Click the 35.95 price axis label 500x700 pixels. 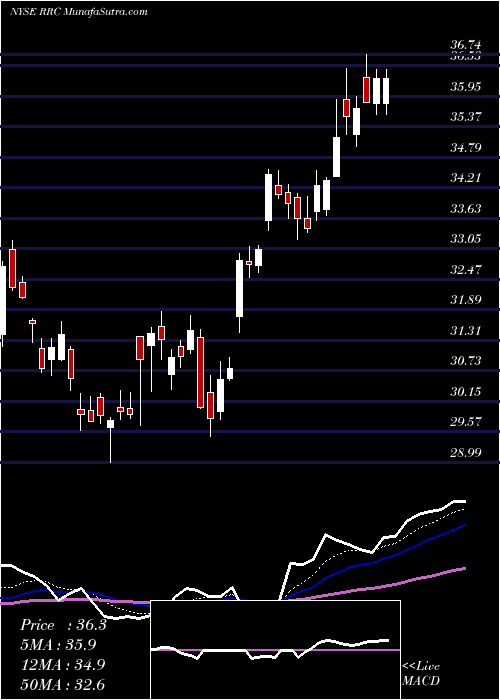point(465,86)
